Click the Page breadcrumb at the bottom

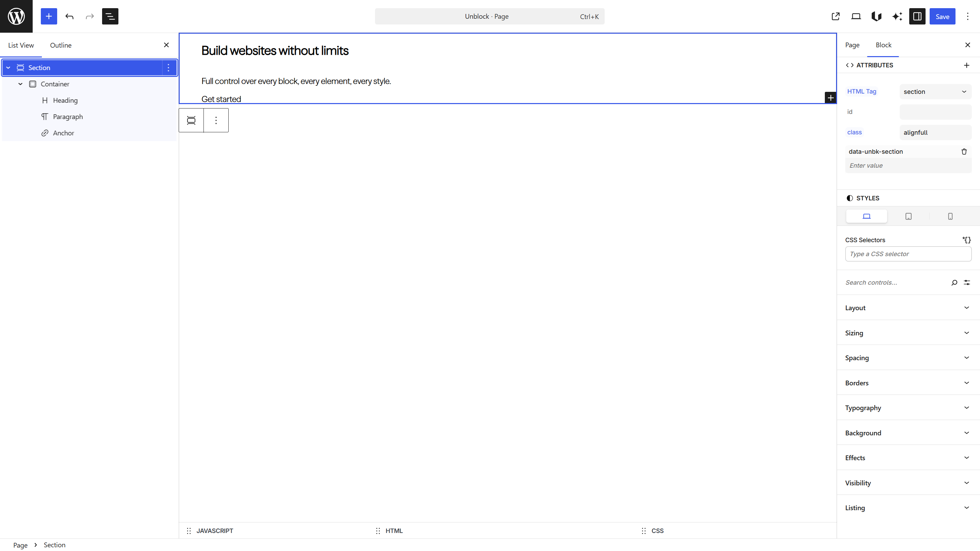tap(20, 545)
